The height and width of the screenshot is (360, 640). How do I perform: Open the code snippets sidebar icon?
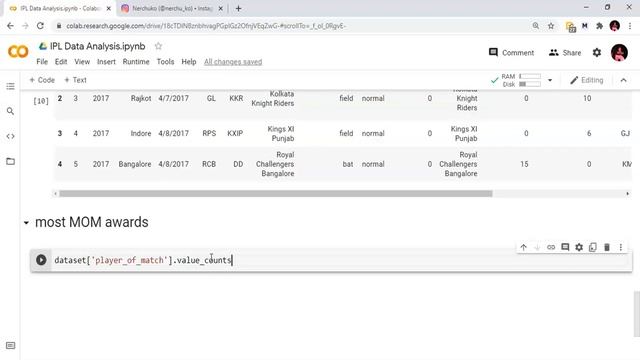11,136
